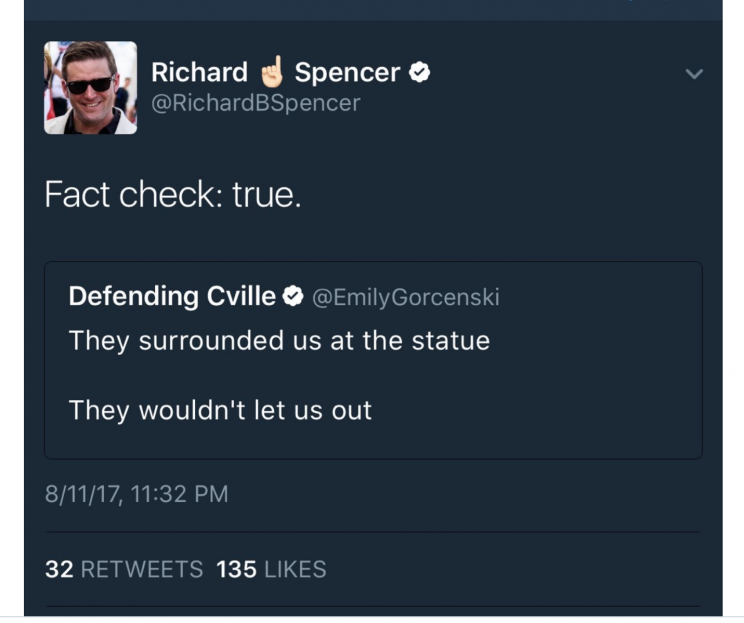Image resolution: width=744 pixels, height=623 pixels.
Task: Click the word "Spencer" in display name
Action: click(x=347, y=72)
